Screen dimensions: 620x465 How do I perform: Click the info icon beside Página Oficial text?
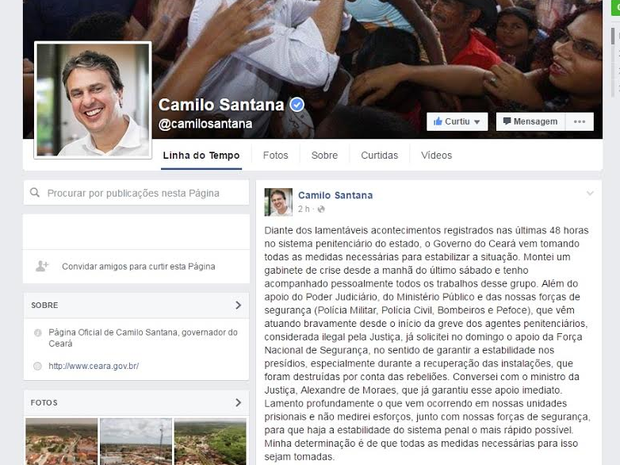[38, 333]
